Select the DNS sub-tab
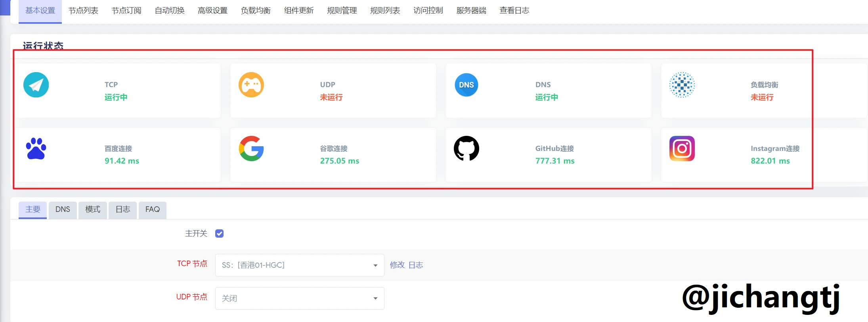This screenshot has width=868, height=322. tap(63, 210)
